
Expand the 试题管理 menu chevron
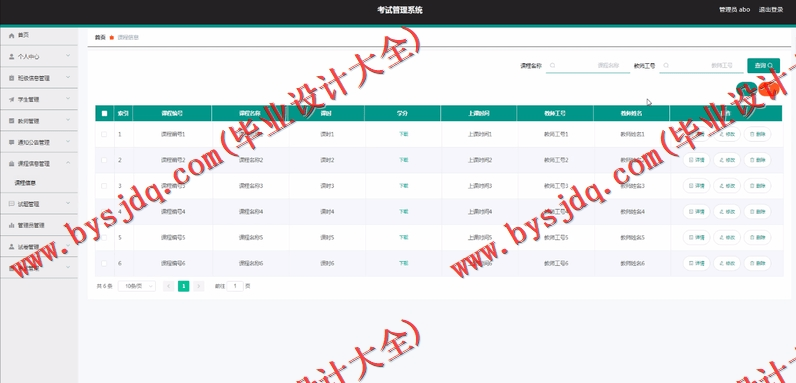tap(68, 203)
